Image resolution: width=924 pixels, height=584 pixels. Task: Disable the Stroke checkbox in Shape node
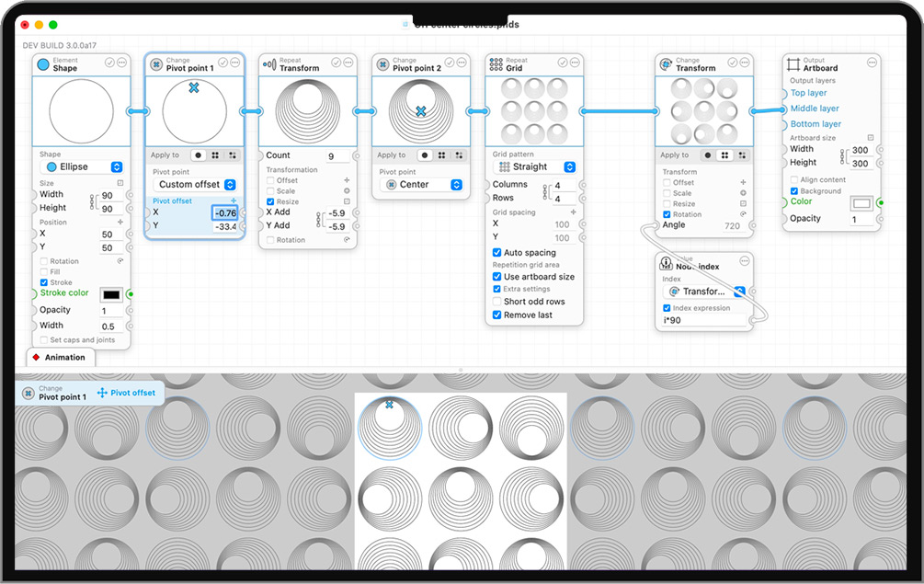click(44, 282)
